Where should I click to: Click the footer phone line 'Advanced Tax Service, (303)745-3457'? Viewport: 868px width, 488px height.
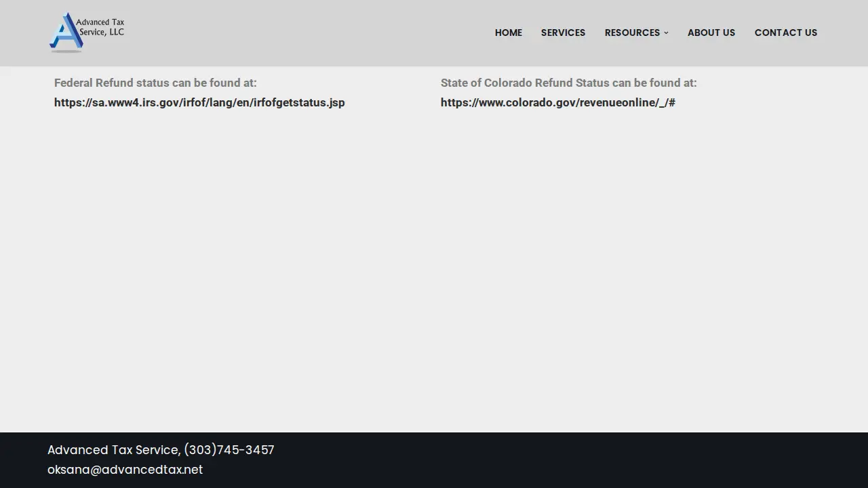(x=161, y=450)
